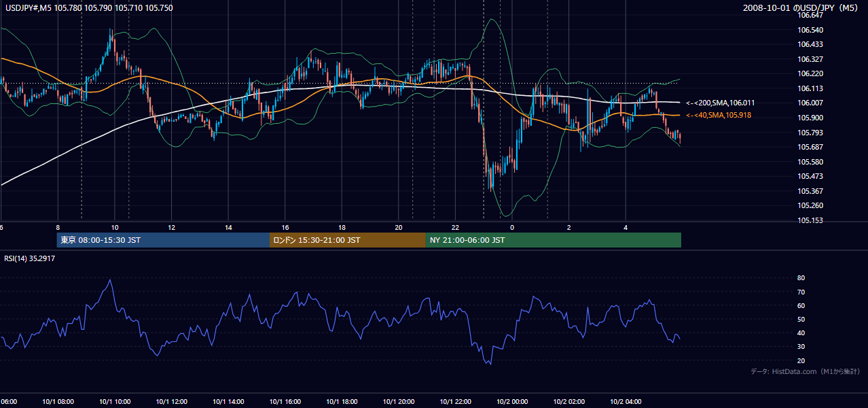Click the 106.433 price axis label

click(x=811, y=44)
